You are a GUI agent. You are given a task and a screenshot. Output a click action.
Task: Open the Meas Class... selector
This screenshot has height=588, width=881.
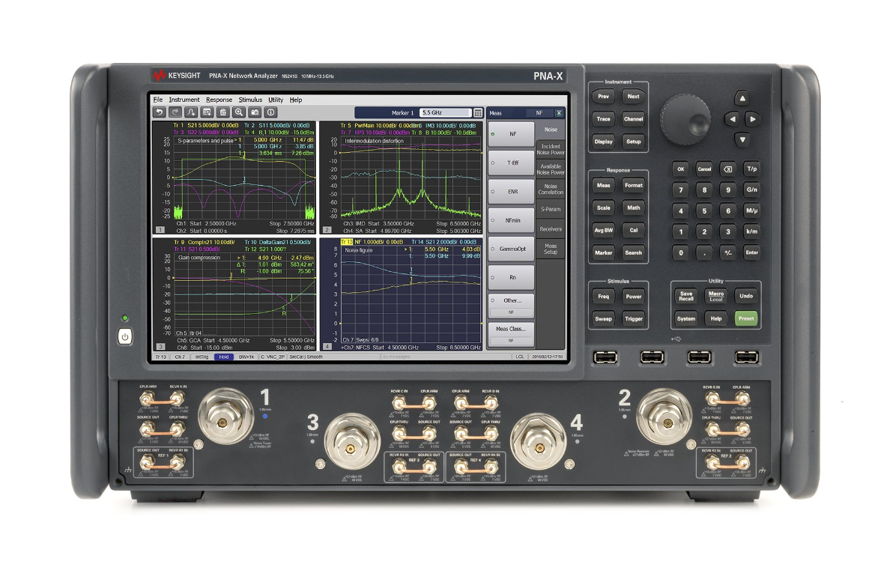512,333
